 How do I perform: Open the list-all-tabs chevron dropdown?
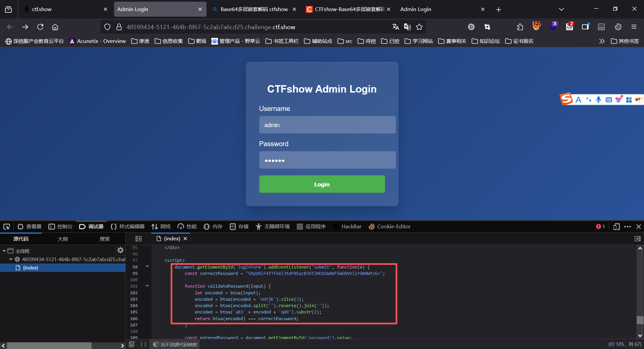tap(561, 9)
